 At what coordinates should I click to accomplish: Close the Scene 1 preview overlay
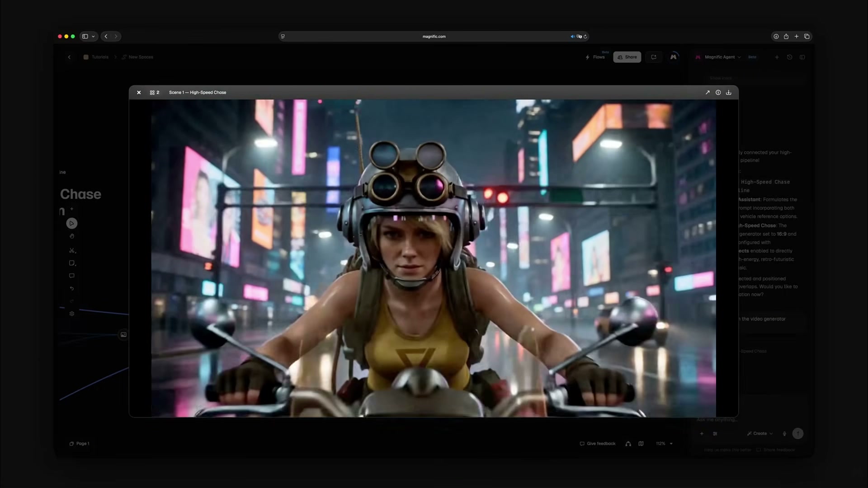tap(139, 92)
